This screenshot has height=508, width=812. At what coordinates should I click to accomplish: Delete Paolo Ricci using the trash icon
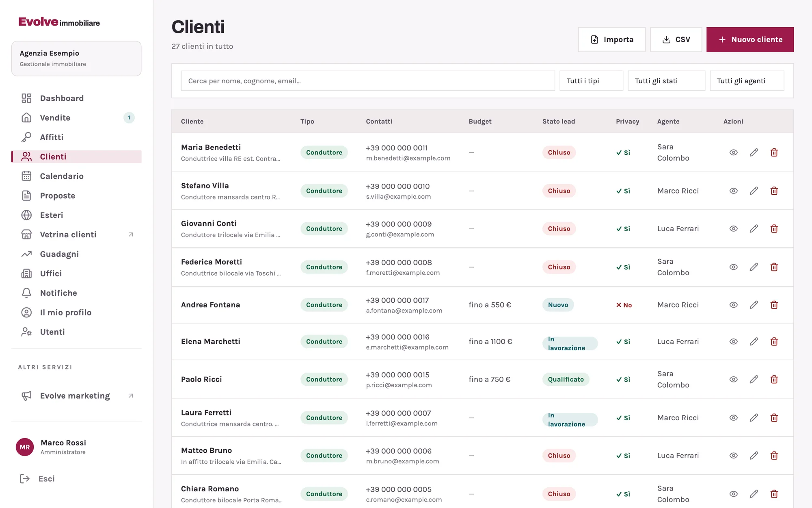[774, 379]
